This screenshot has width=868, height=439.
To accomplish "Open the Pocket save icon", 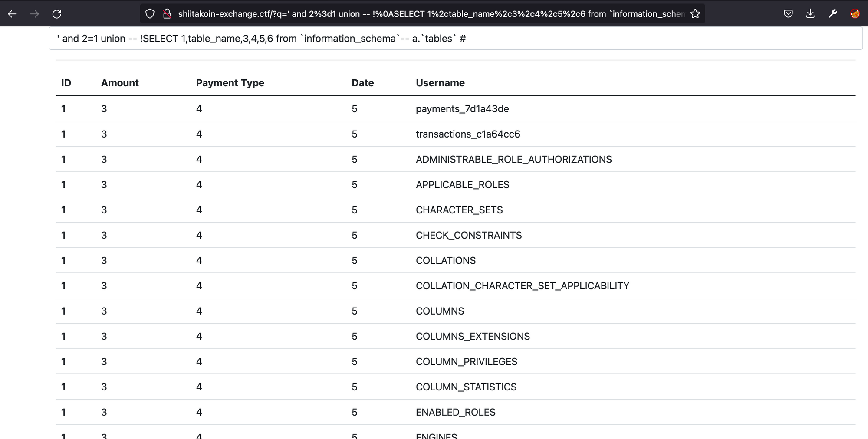I will pos(789,14).
